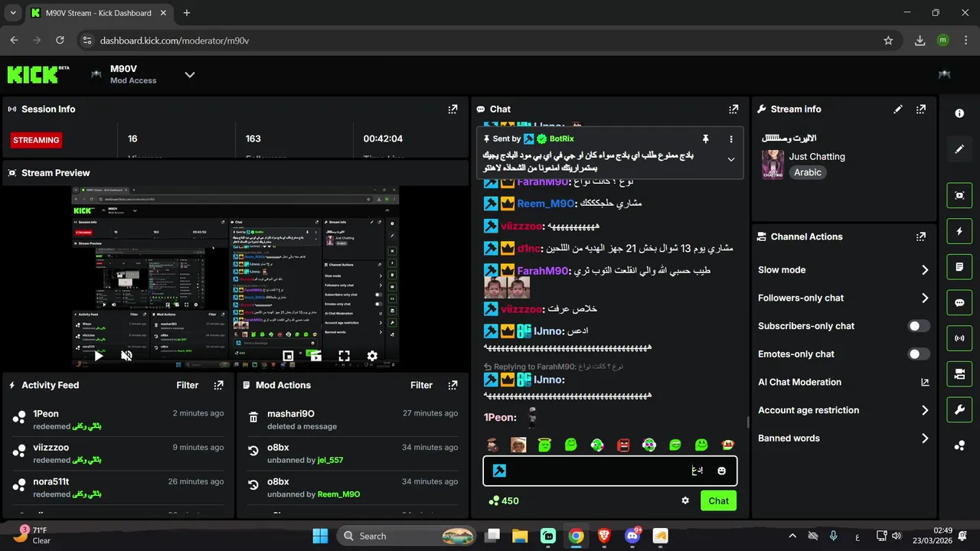The image size is (980, 551).
Task: Open Mod Actions Filter
Action: [421, 385]
